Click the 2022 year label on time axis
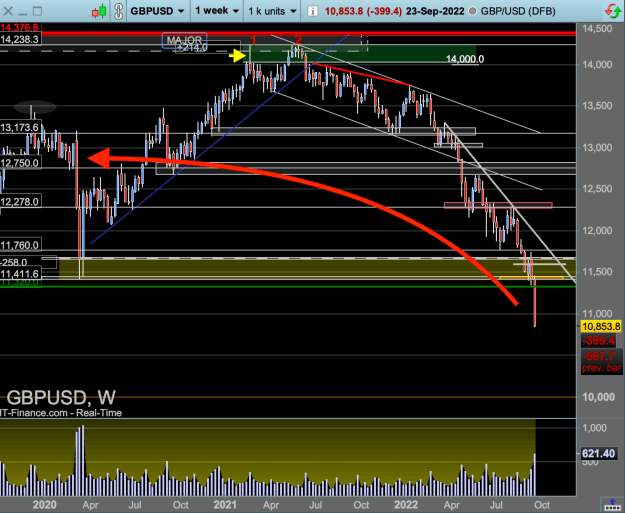625x513 pixels. (405, 505)
